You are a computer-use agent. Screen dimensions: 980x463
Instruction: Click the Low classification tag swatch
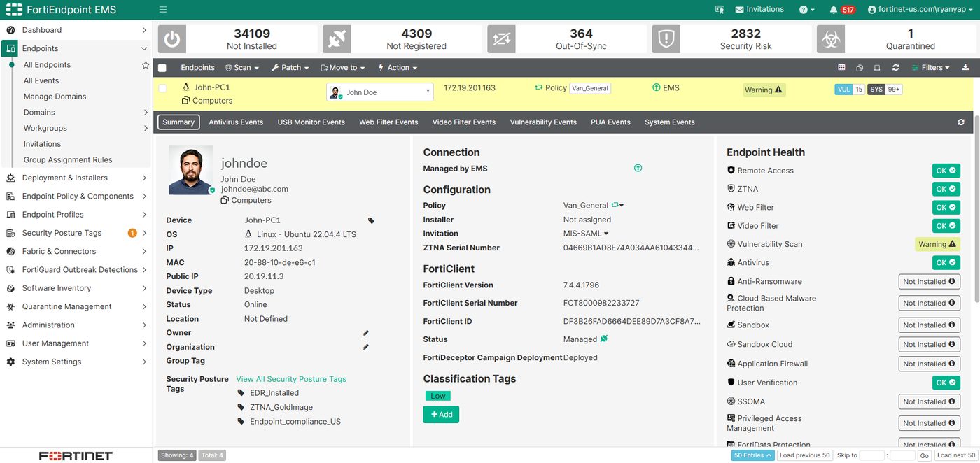click(437, 396)
